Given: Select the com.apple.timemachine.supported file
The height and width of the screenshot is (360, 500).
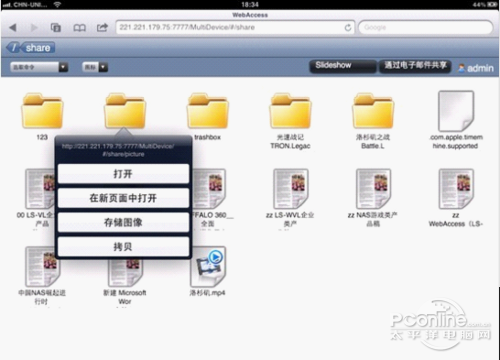Looking at the screenshot, I should [x=456, y=111].
